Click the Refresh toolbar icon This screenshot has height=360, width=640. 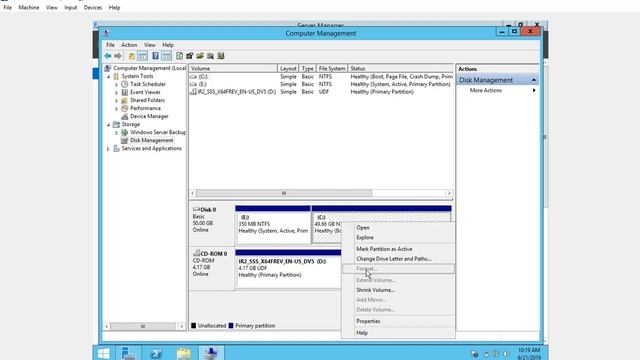pos(180,56)
